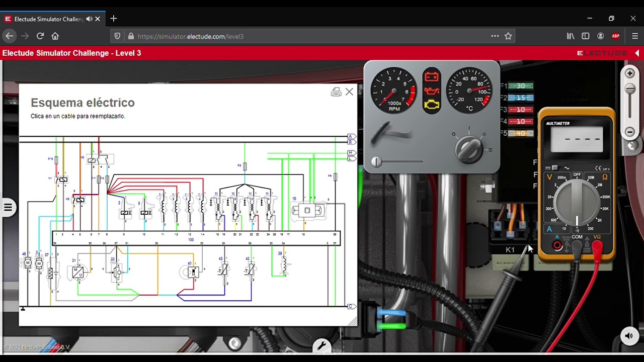Zoom out with the minus button
This screenshot has width=644, height=362.
[629, 132]
